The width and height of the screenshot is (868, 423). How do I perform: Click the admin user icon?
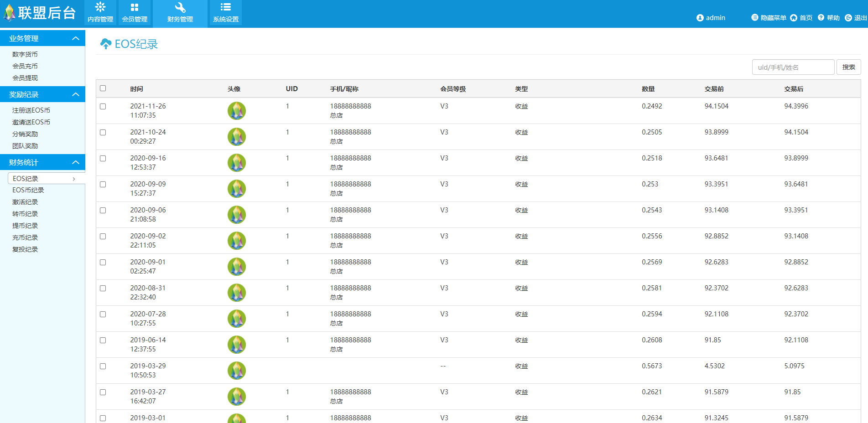(700, 18)
